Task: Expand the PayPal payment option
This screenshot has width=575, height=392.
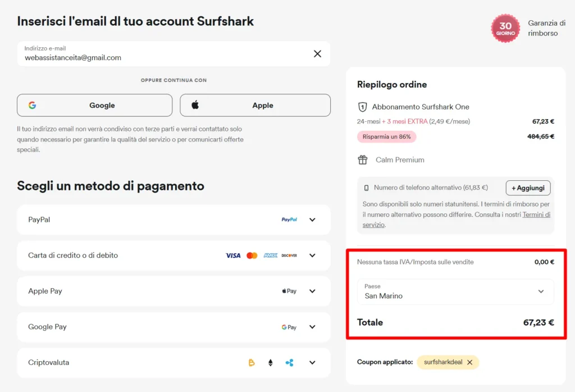Action: click(312, 220)
